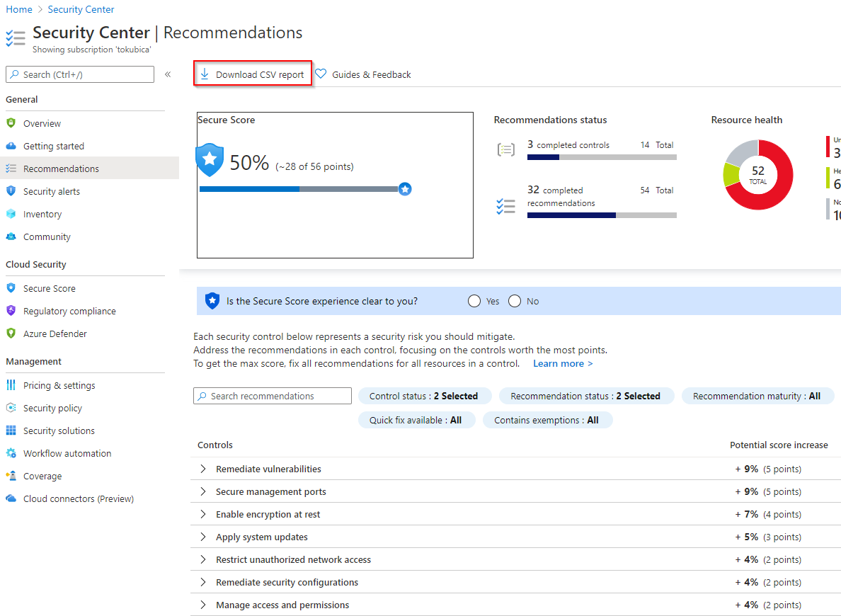Open the Control status filter
Viewport: 841px width, 616px height.
424,396
